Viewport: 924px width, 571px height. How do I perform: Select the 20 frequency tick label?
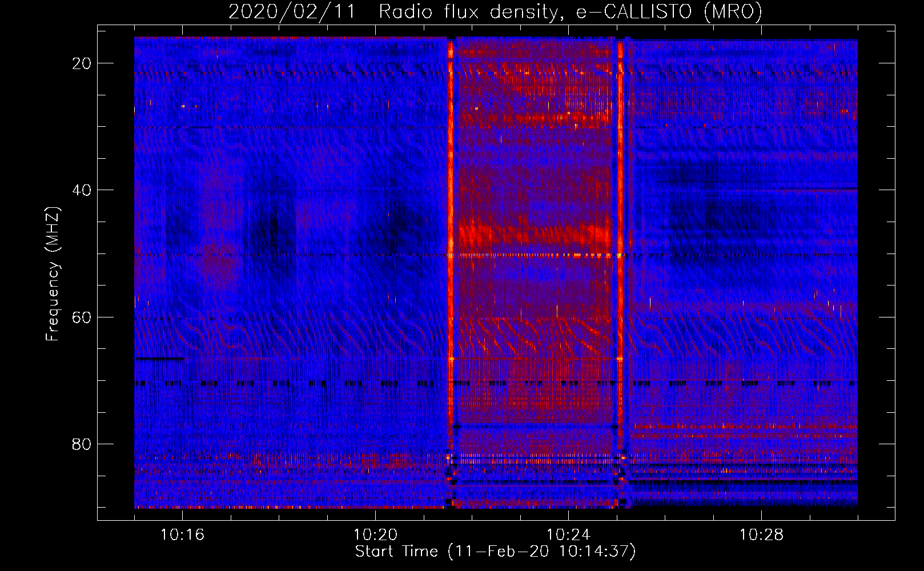pyautogui.click(x=82, y=63)
